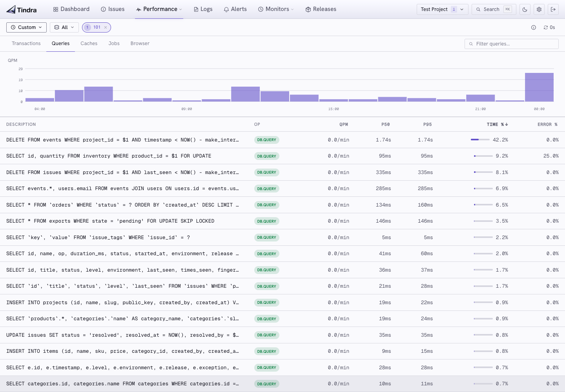Open SELECT * FROM exports query

tap(282, 221)
